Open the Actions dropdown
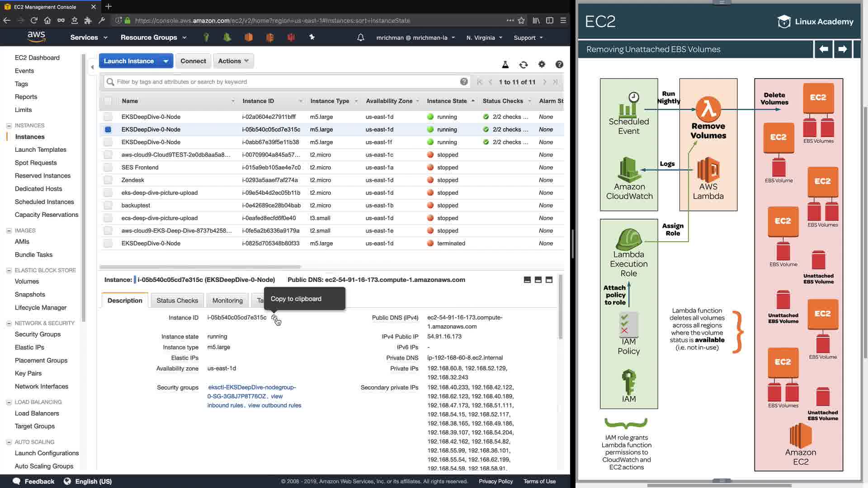 233,61
